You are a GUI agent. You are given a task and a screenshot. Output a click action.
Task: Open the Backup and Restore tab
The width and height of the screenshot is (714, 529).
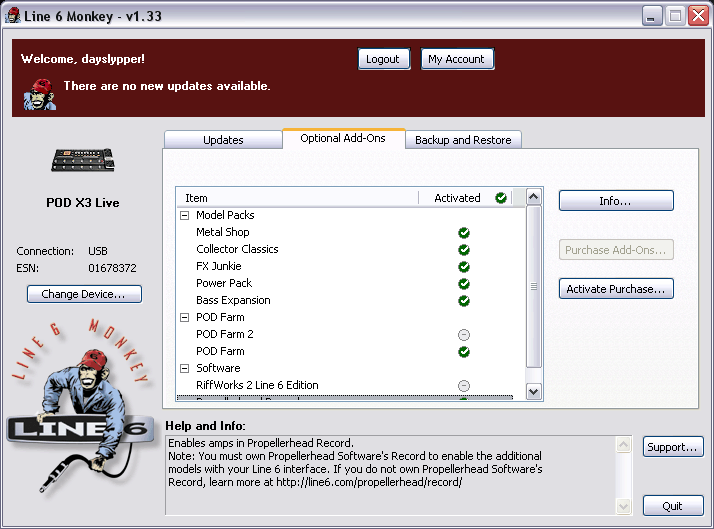pyautogui.click(x=463, y=140)
